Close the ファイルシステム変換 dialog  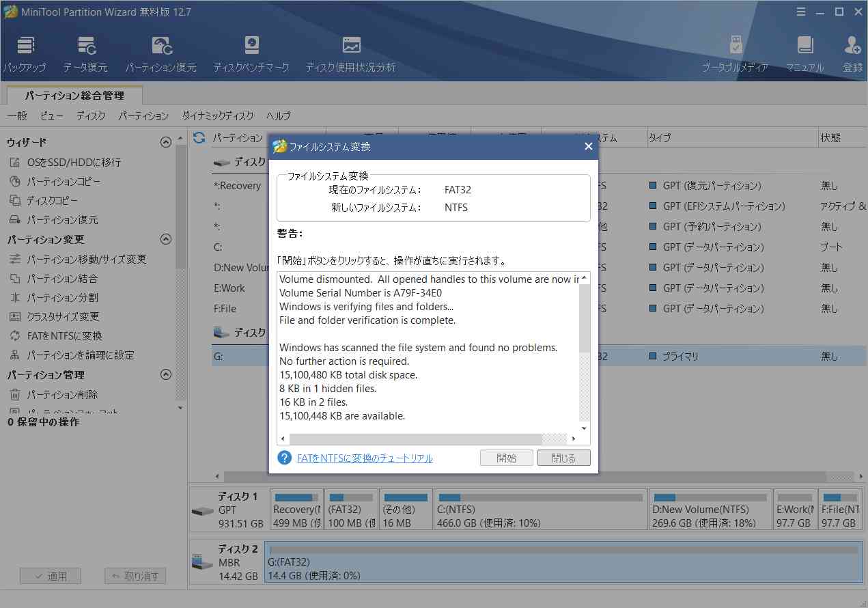(589, 147)
